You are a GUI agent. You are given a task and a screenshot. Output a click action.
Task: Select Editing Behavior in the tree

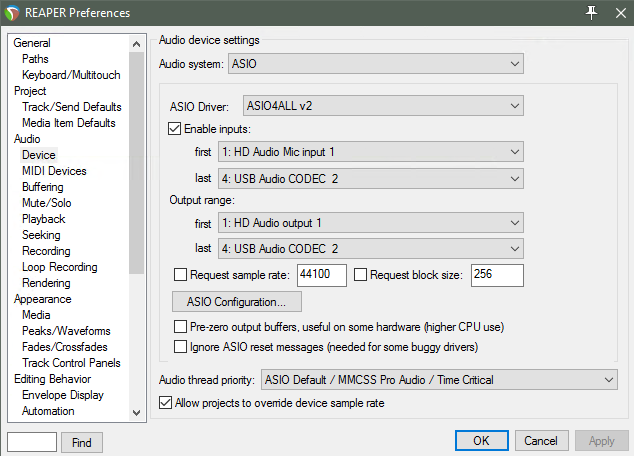click(53, 379)
